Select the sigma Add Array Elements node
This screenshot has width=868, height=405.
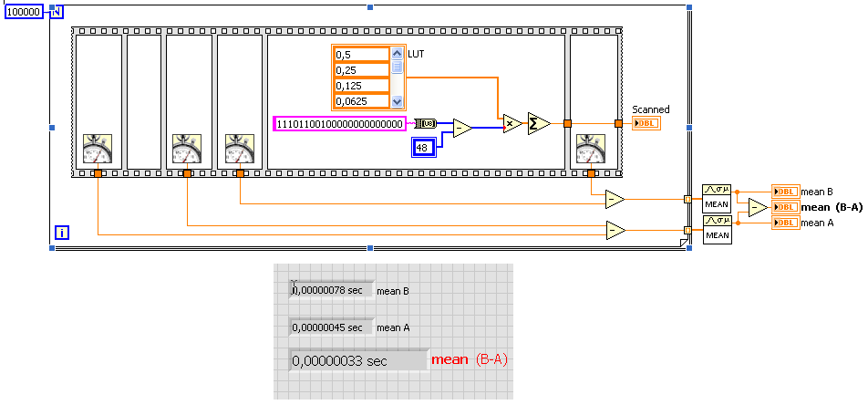point(539,124)
